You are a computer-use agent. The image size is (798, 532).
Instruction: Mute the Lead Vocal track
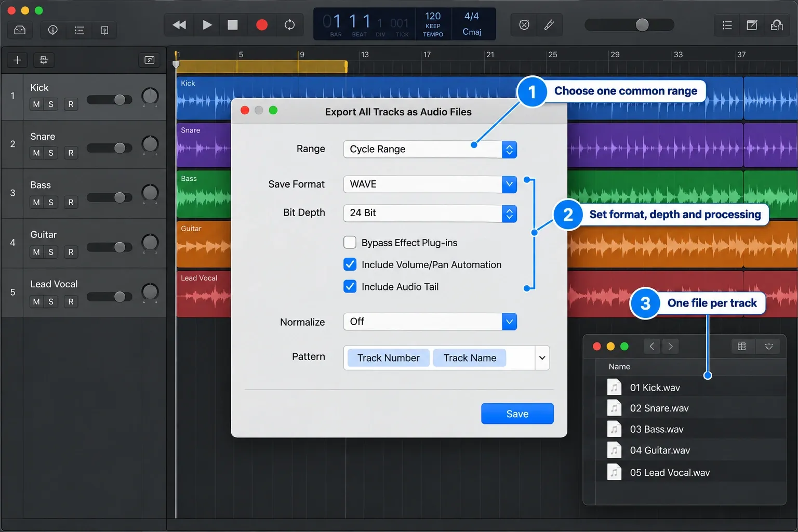[36, 302]
